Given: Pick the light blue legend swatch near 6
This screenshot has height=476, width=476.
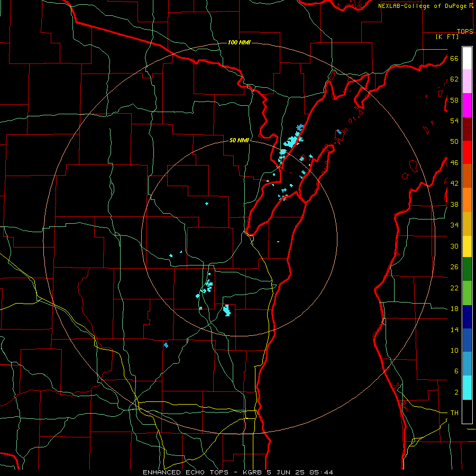Looking at the screenshot, I should pos(467,364).
